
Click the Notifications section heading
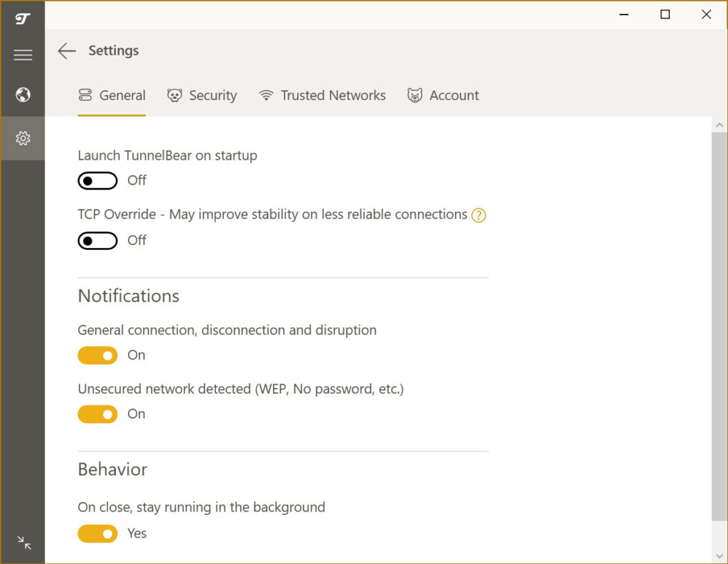pyautogui.click(x=129, y=296)
